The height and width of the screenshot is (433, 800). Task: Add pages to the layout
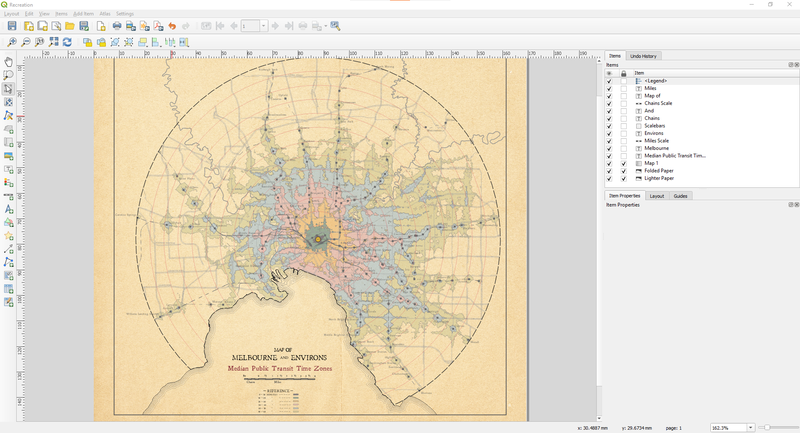pyautogui.click(x=101, y=26)
